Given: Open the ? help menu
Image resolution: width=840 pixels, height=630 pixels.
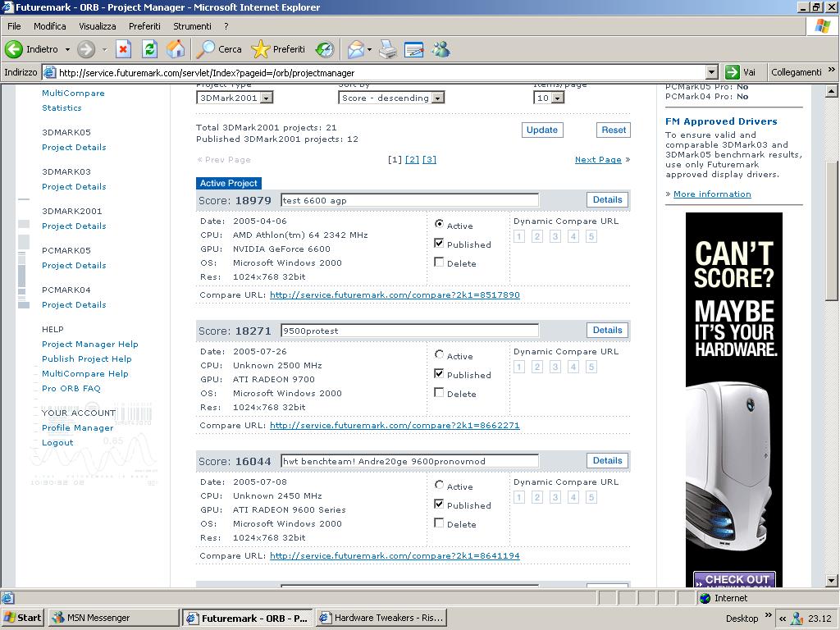Looking at the screenshot, I should pos(226,25).
